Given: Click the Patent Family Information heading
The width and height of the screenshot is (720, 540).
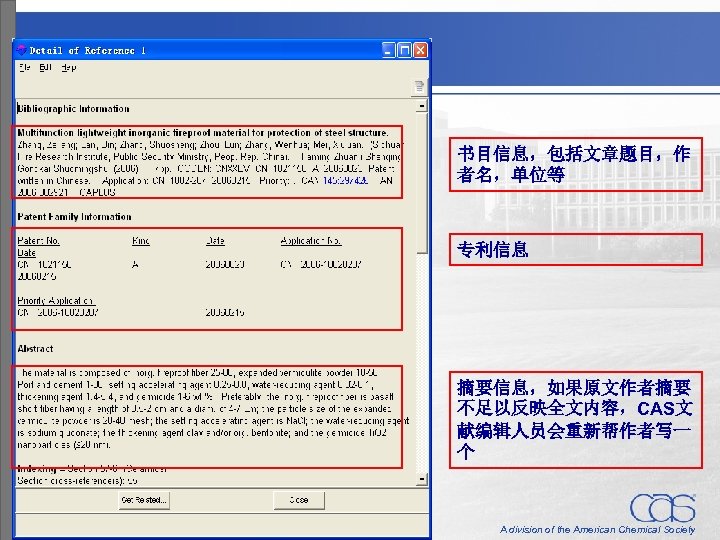Looking at the screenshot, I should 74,217.
